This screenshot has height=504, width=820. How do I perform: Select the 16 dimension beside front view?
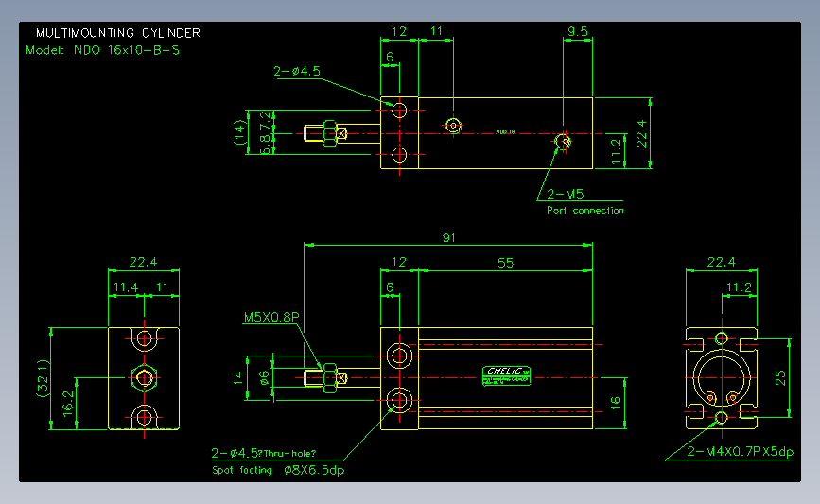[616, 402]
